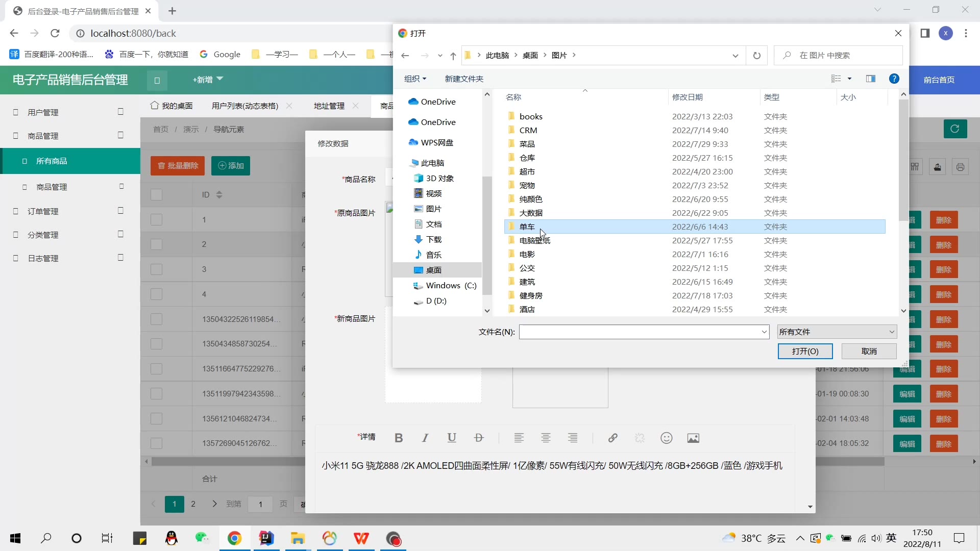Click the Underline formatting icon
Viewport: 980px width, 551px height.
[x=451, y=438]
